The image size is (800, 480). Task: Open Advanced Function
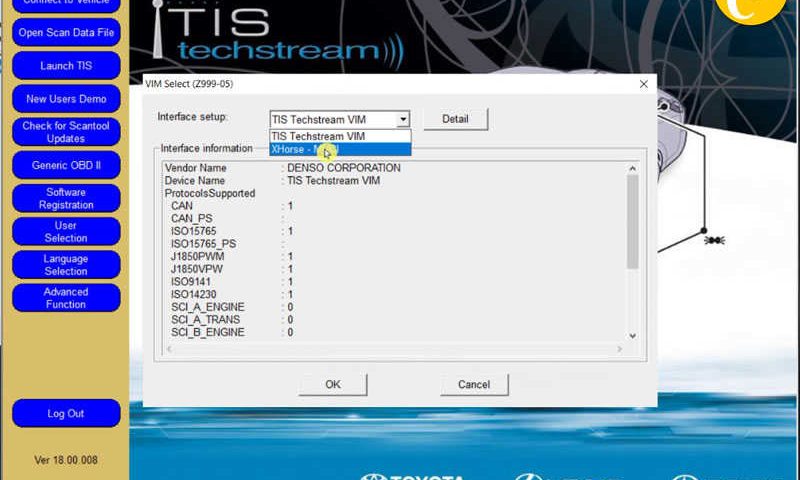click(66, 298)
